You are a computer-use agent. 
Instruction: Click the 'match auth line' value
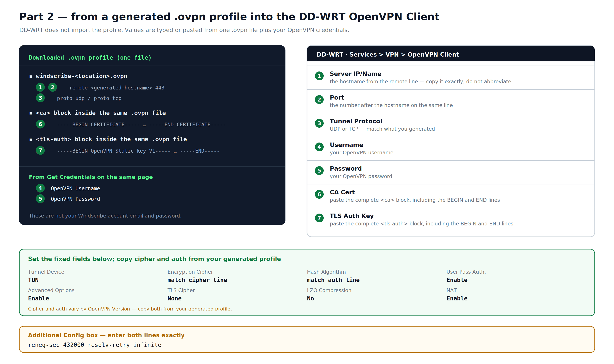point(333,280)
